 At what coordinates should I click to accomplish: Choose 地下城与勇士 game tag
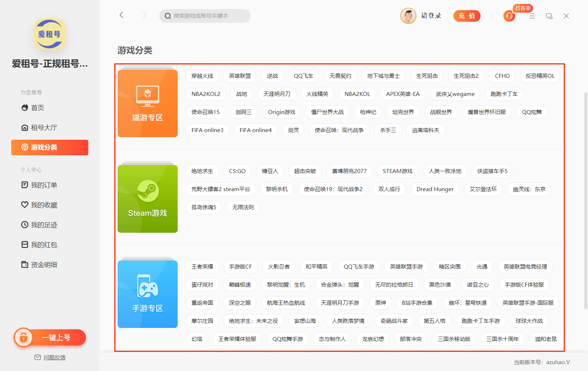click(x=384, y=76)
